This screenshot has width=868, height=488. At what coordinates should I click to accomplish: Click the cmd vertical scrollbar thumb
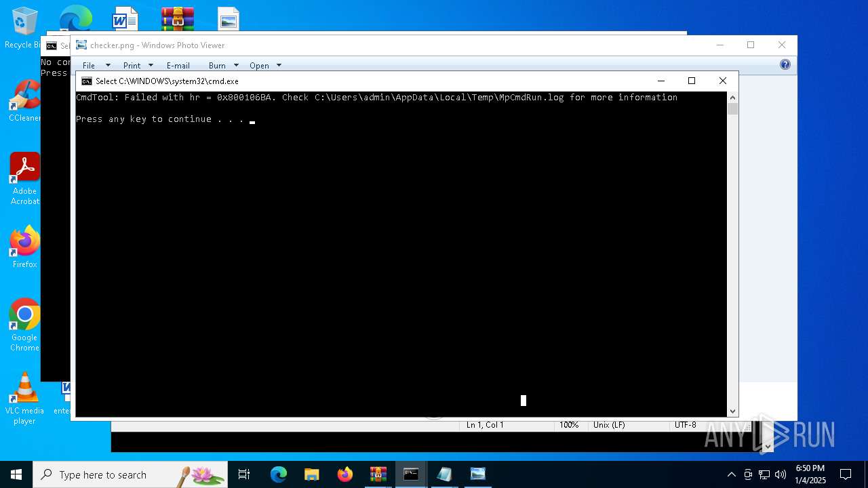[x=732, y=109]
